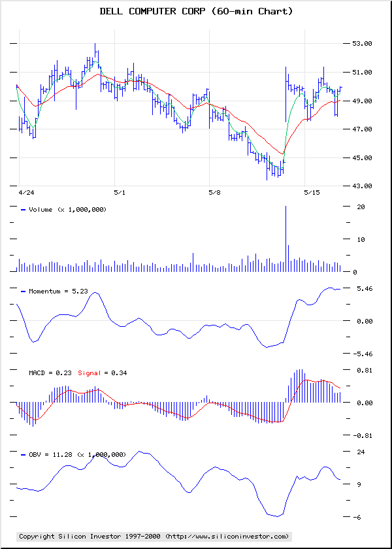Click the 51.00 price axis label

click(x=362, y=72)
